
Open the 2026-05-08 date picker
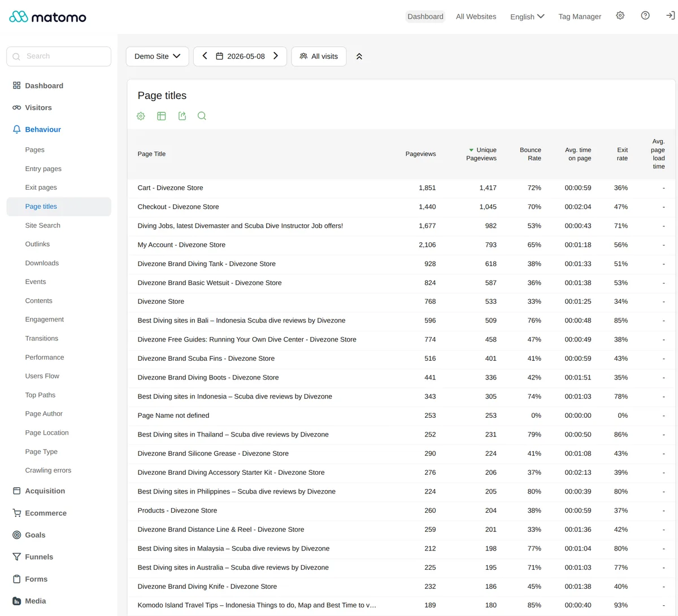click(x=240, y=56)
